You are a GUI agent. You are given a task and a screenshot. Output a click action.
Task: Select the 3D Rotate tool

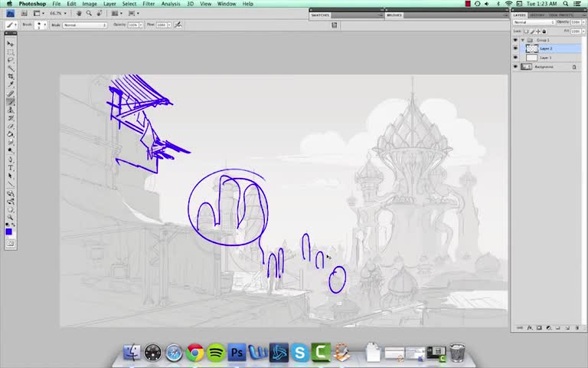pyautogui.click(x=11, y=194)
